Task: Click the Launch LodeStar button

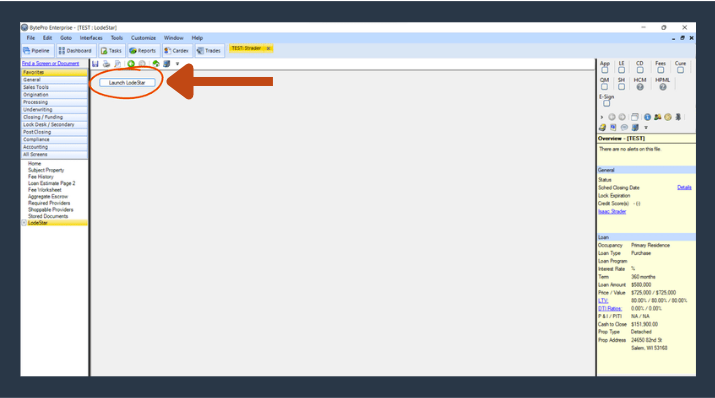Action: point(127,83)
